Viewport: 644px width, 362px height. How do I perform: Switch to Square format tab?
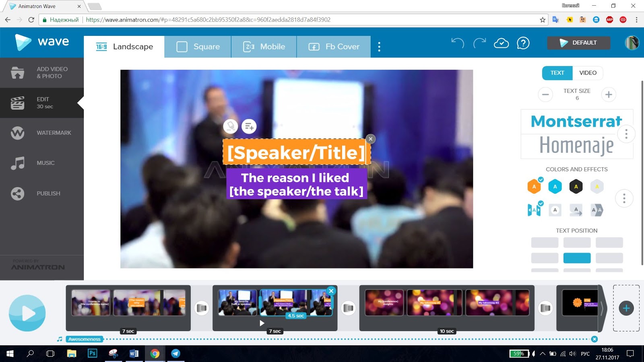(x=198, y=47)
